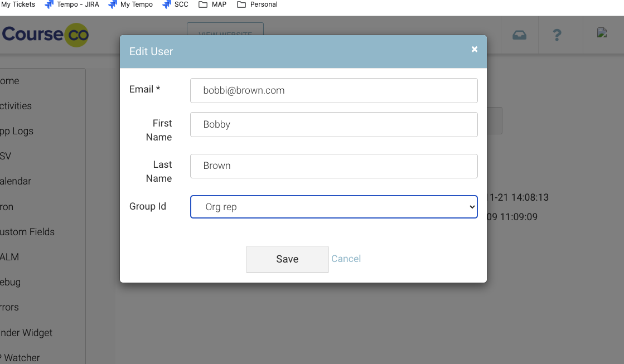Click the View Website button

click(225, 30)
